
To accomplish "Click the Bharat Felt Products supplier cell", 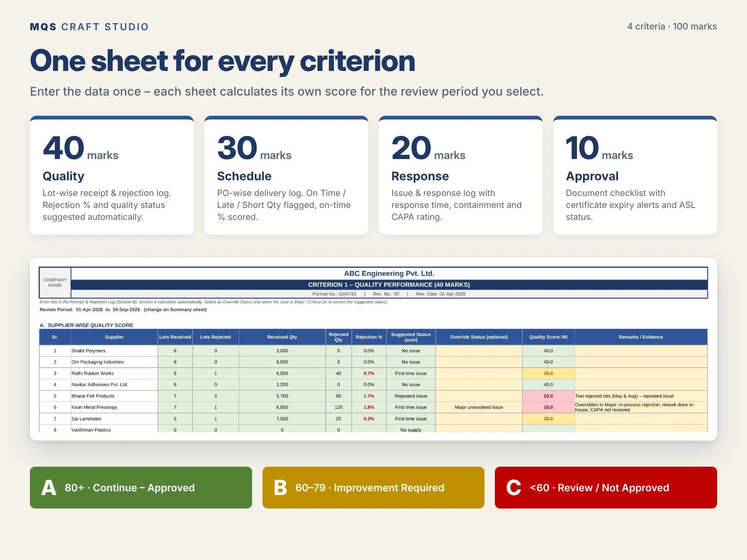I will pyautogui.click(x=114, y=396).
